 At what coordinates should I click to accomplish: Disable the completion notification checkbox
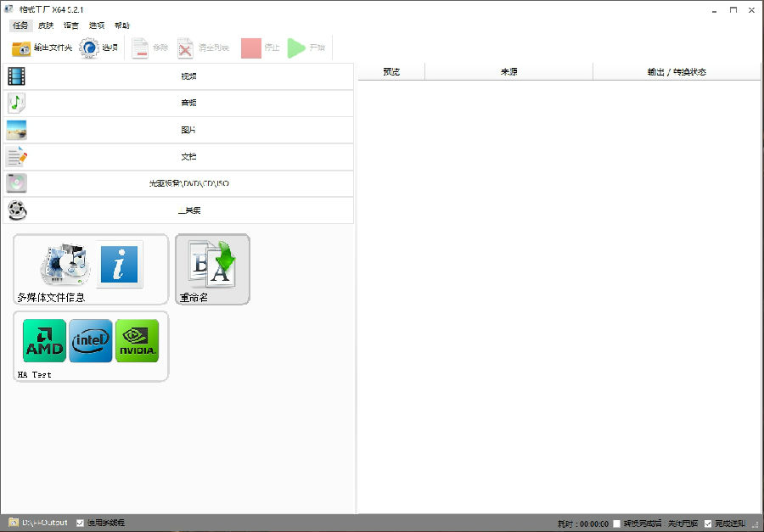[x=708, y=524]
